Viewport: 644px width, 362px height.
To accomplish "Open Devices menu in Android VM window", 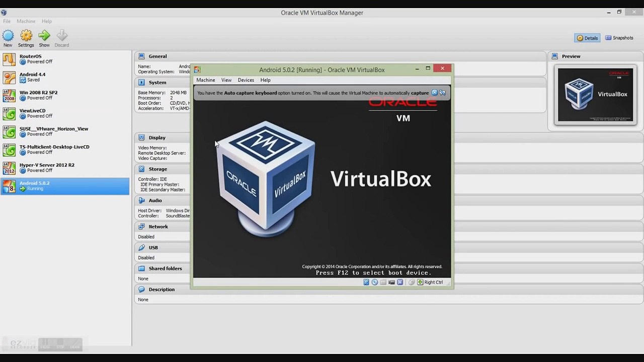I will (x=246, y=80).
